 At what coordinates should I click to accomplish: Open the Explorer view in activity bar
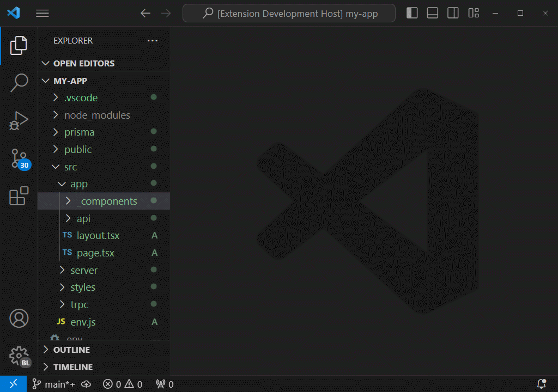point(19,46)
